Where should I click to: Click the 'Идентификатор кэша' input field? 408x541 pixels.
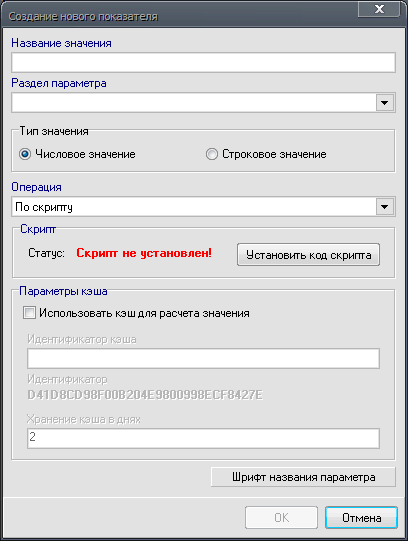pos(203,358)
